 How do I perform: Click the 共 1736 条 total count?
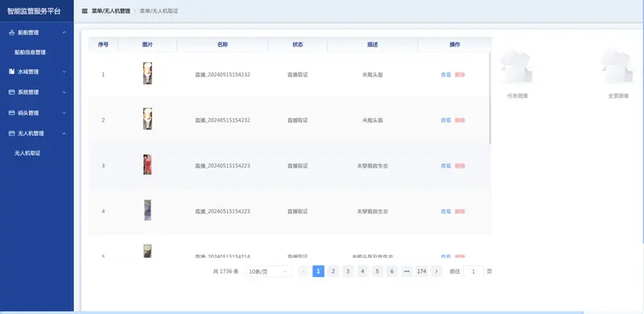pyautogui.click(x=226, y=271)
